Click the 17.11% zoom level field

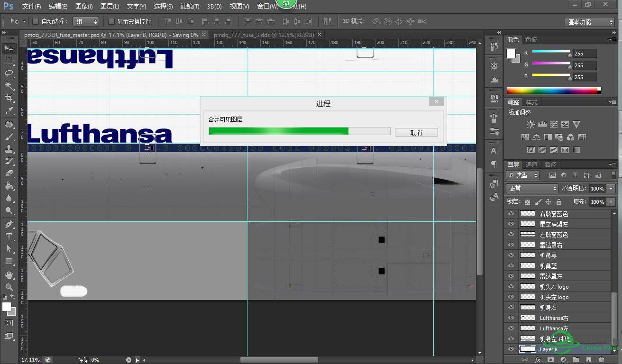31,360
